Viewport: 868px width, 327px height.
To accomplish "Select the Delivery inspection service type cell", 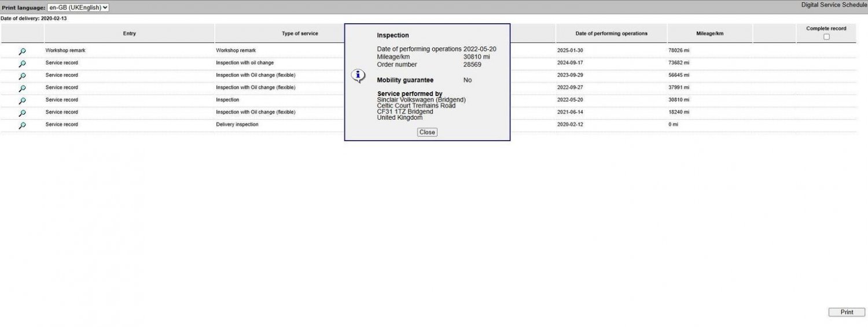I will [237, 124].
